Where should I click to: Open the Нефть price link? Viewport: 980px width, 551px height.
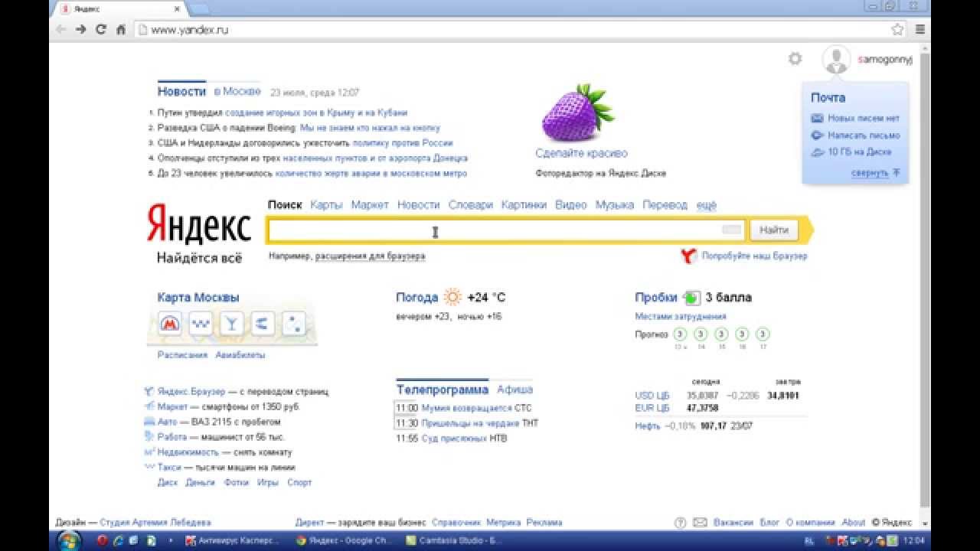pyautogui.click(x=647, y=425)
